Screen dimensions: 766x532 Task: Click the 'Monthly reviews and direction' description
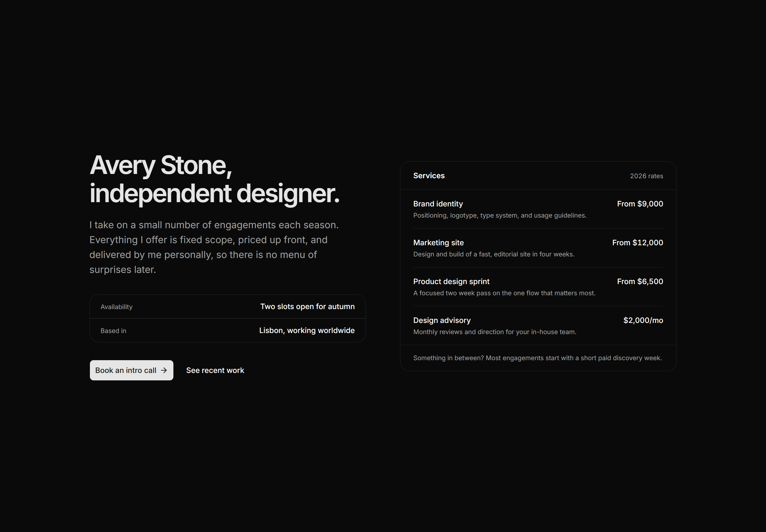pos(495,332)
